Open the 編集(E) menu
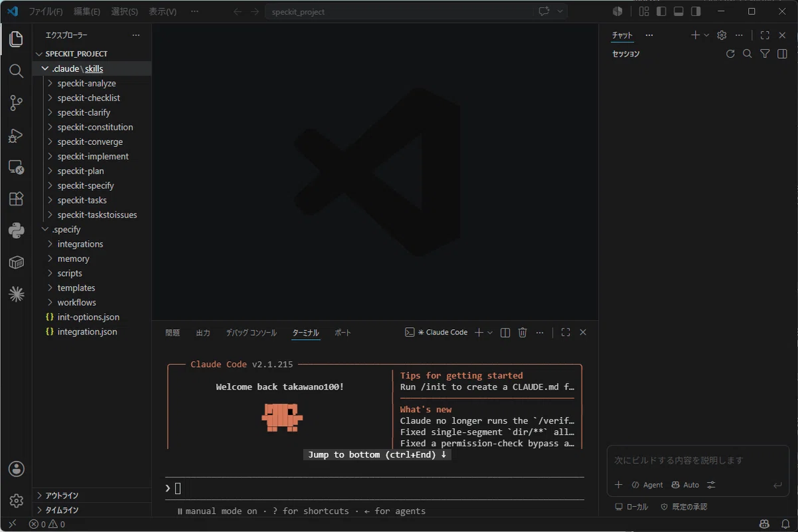Image resolution: width=798 pixels, height=532 pixels. (x=87, y=11)
